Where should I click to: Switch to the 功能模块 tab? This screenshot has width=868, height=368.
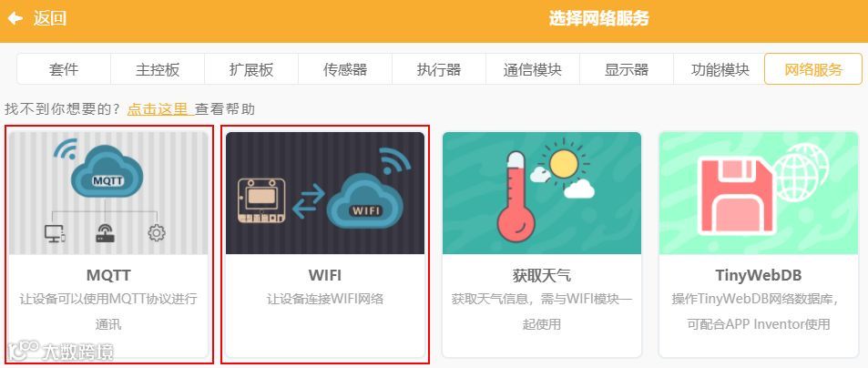[x=720, y=69]
